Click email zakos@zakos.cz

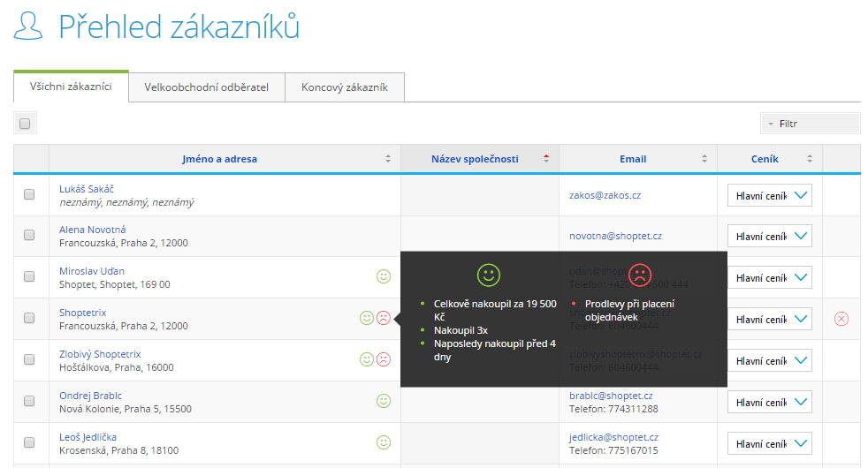(605, 195)
